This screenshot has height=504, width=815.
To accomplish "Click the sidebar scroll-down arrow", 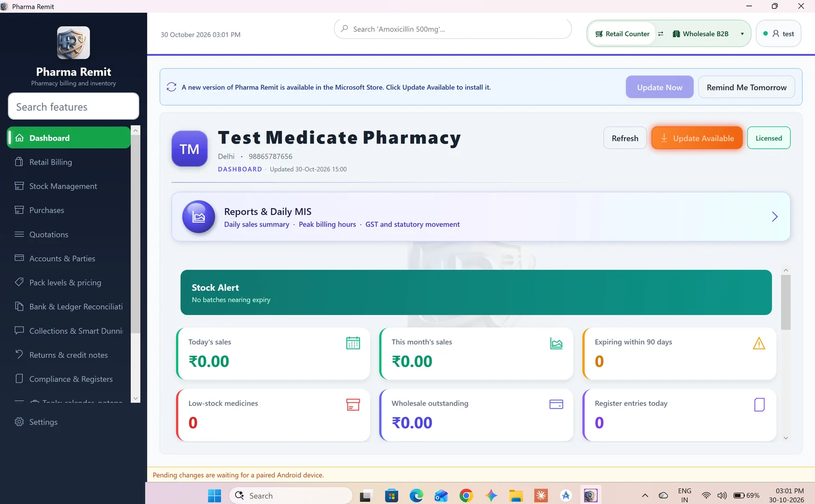I will pyautogui.click(x=136, y=398).
